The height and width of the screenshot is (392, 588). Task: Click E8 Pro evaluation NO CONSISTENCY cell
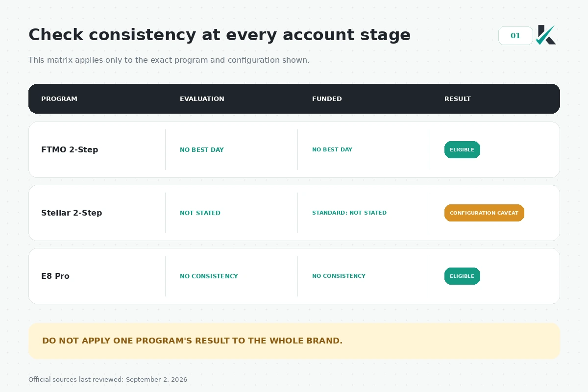click(x=209, y=276)
